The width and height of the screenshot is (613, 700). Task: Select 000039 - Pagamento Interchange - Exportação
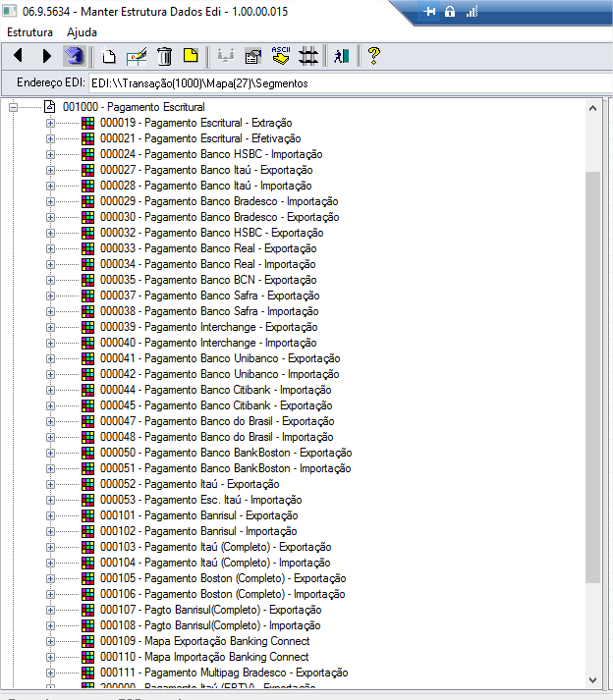[x=208, y=327]
